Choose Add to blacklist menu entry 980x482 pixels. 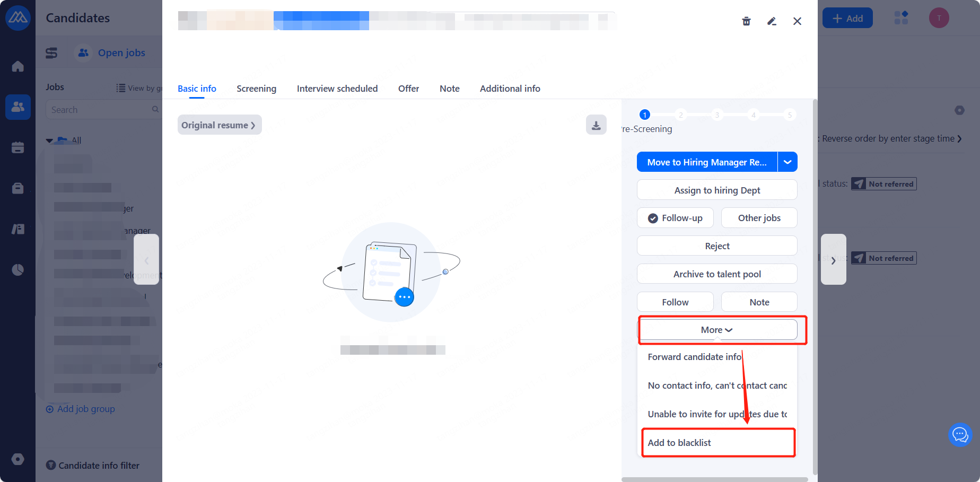coord(679,443)
